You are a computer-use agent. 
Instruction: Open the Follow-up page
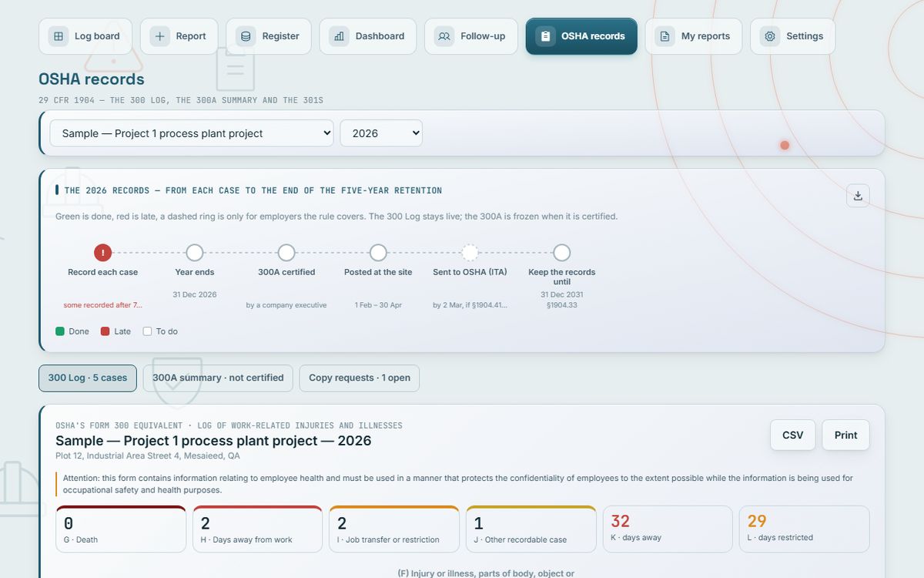(x=471, y=36)
